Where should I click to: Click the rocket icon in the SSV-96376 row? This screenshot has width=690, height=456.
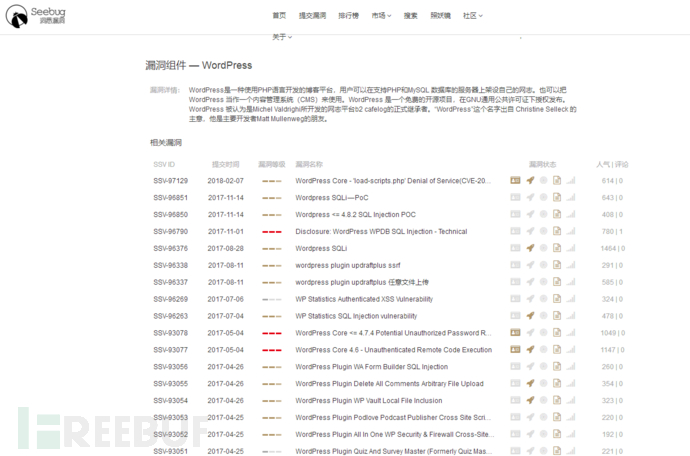pyautogui.click(x=530, y=248)
